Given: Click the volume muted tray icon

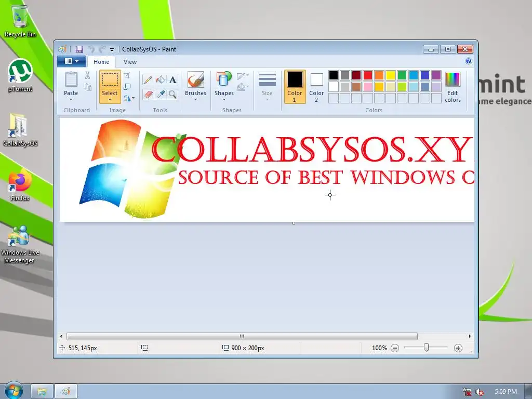Looking at the screenshot, I should pyautogui.click(x=480, y=392).
